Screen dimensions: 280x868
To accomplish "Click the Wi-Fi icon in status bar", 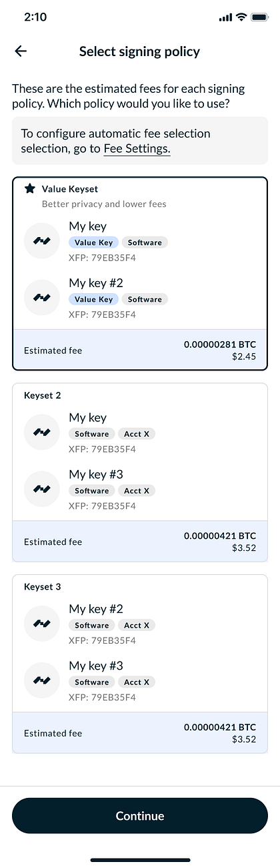I will (241, 17).
